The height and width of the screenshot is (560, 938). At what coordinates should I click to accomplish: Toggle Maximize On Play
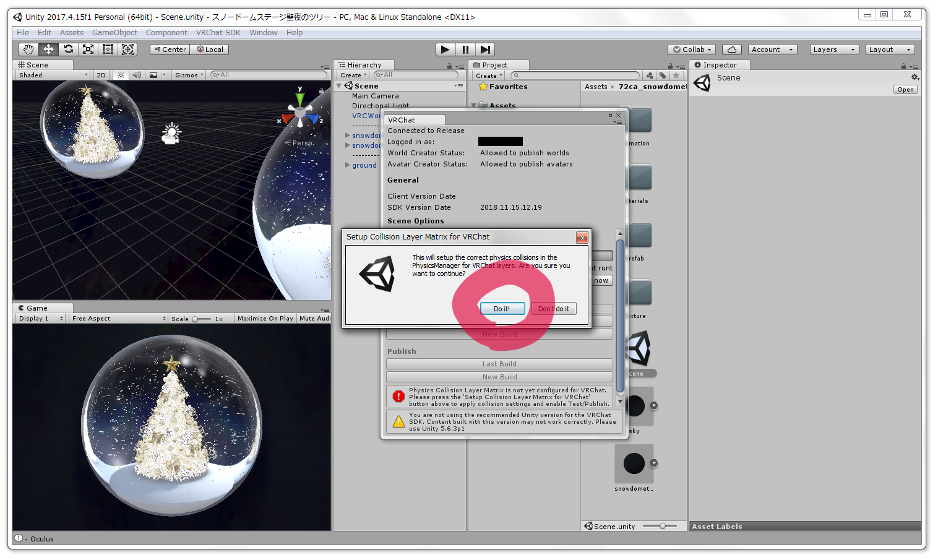click(265, 319)
